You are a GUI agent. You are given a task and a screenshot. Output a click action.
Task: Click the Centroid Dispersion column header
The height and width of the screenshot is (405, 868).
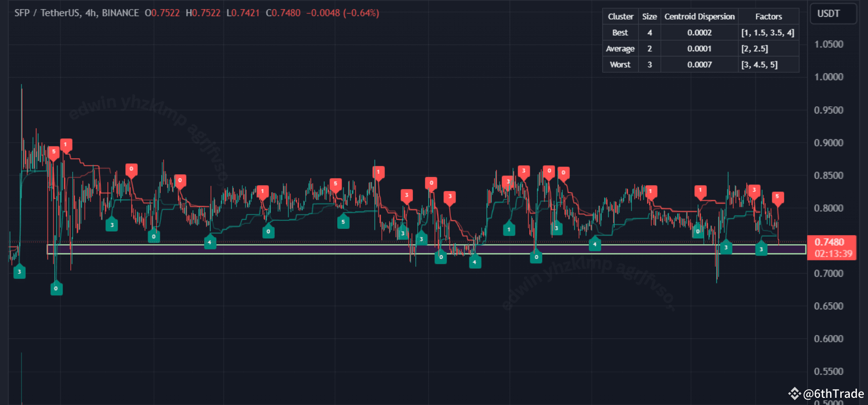pyautogui.click(x=699, y=16)
